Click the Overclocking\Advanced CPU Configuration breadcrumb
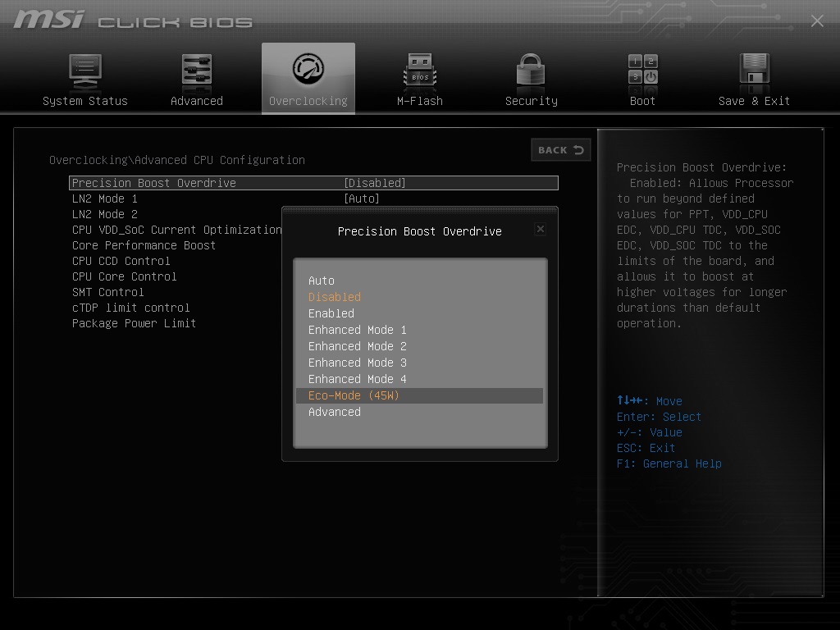This screenshot has height=630, width=840. [177, 160]
